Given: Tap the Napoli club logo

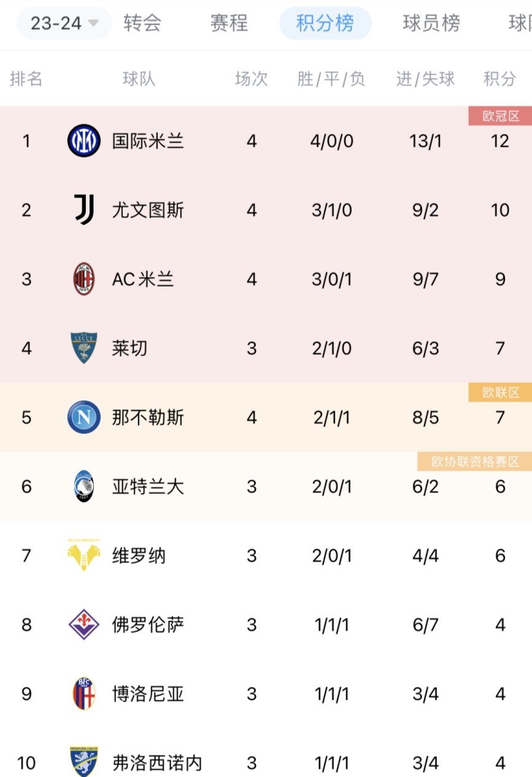Looking at the screenshot, I should coord(84,417).
